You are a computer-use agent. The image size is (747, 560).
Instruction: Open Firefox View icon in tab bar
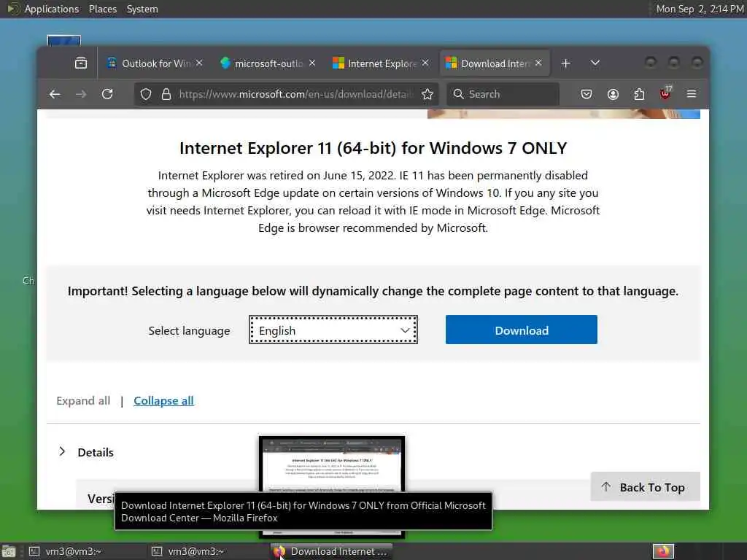(80, 63)
